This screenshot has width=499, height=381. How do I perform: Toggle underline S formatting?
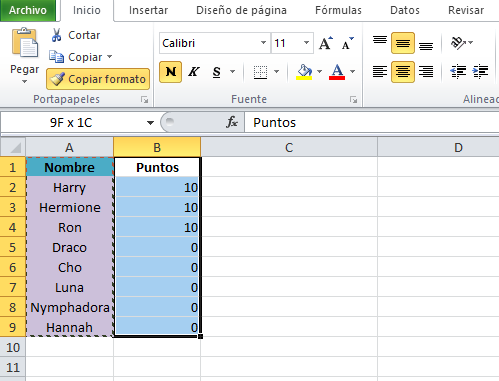point(216,72)
